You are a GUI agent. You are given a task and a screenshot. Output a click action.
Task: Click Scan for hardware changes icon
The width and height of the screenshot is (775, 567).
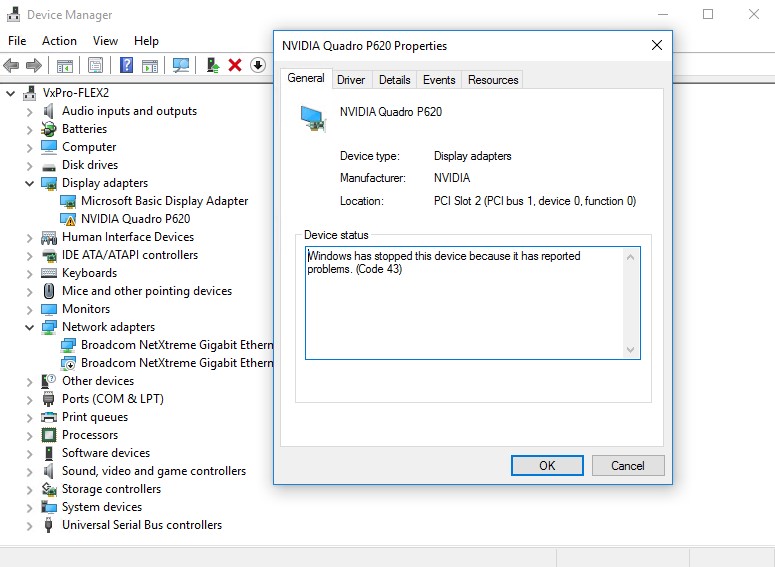[x=181, y=65]
